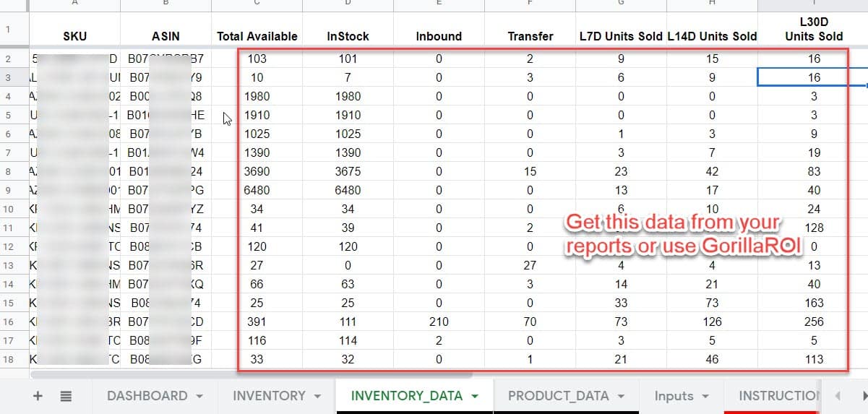868x414 pixels.
Task: Open the DASHBOARD tab dropdown arrow
Action: coord(199,397)
